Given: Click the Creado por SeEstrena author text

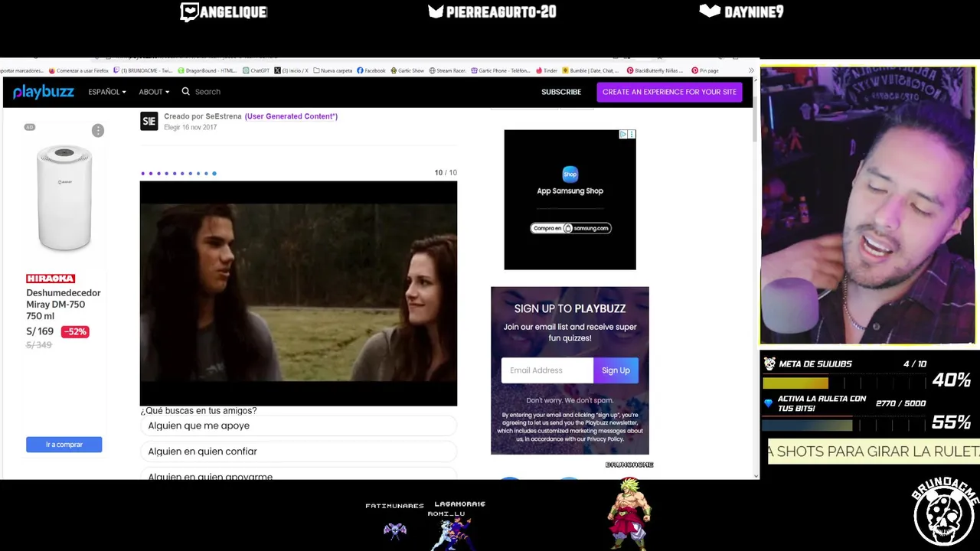Looking at the screenshot, I should point(203,116).
